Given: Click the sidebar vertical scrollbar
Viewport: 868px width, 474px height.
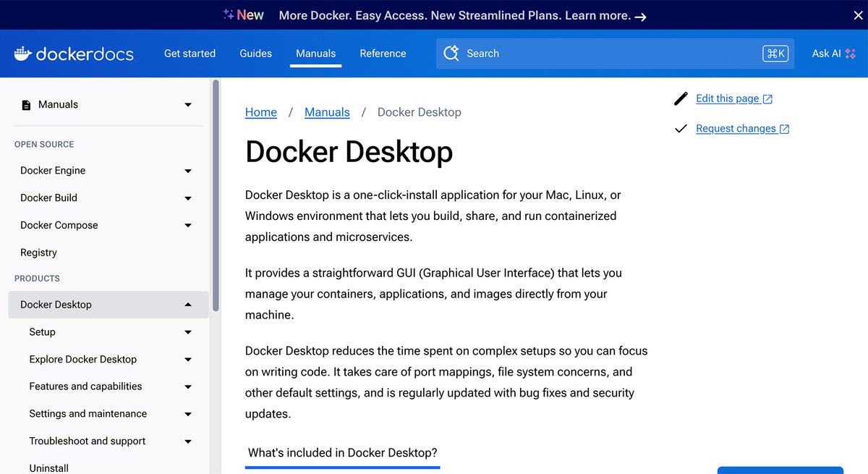Looking at the screenshot, I should click(216, 195).
